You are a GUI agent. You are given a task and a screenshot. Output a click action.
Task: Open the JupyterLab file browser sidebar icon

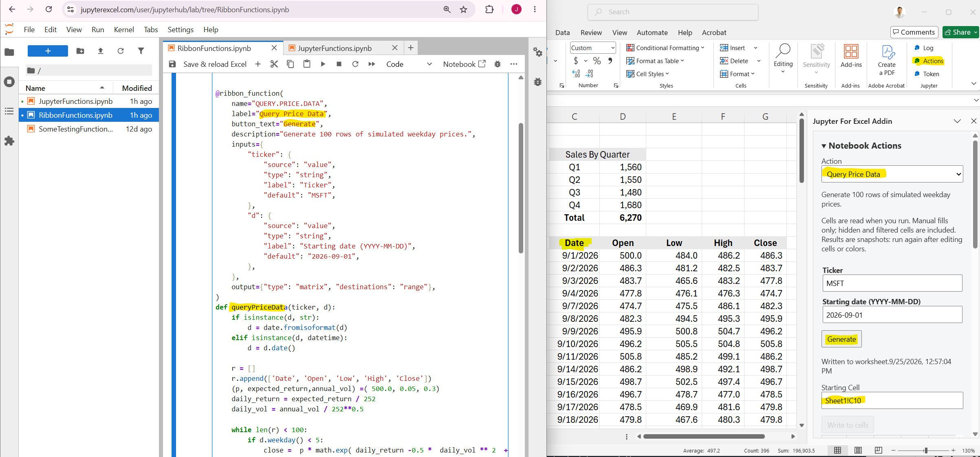[9, 52]
